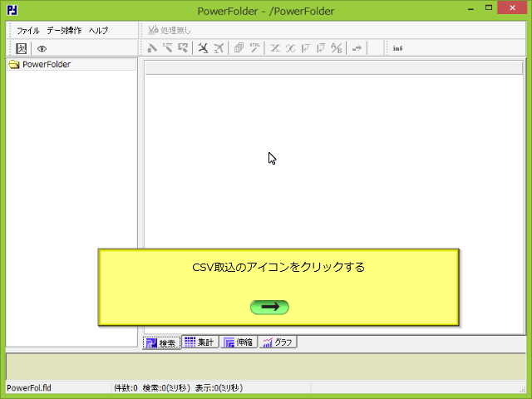Click the first gray search arrow toolbar icon
Viewport: 532px width, 399px height.
[x=152, y=48]
